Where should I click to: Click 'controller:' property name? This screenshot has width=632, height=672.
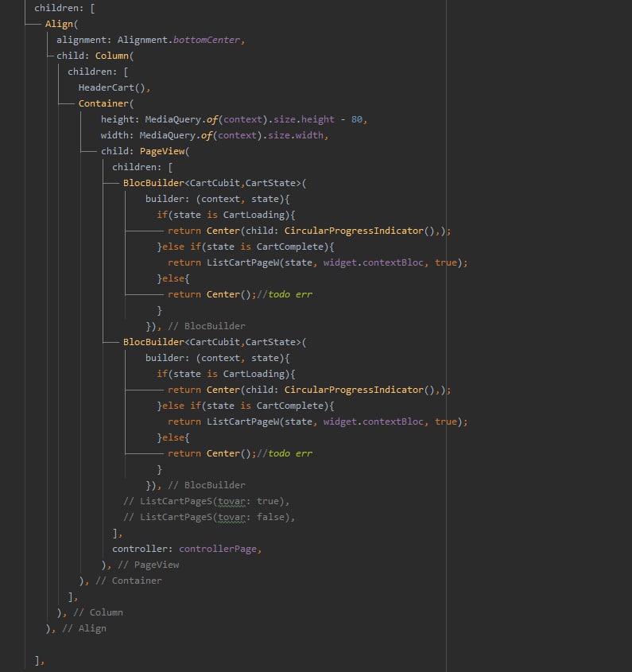coord(142,549)
